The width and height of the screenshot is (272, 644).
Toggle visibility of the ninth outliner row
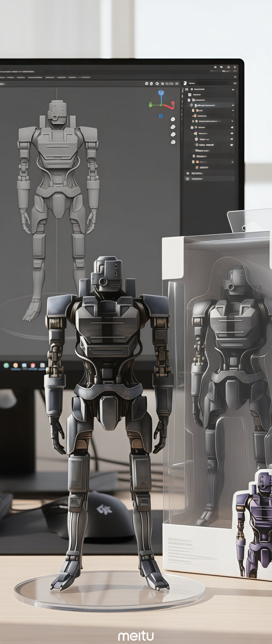(232, 133)
